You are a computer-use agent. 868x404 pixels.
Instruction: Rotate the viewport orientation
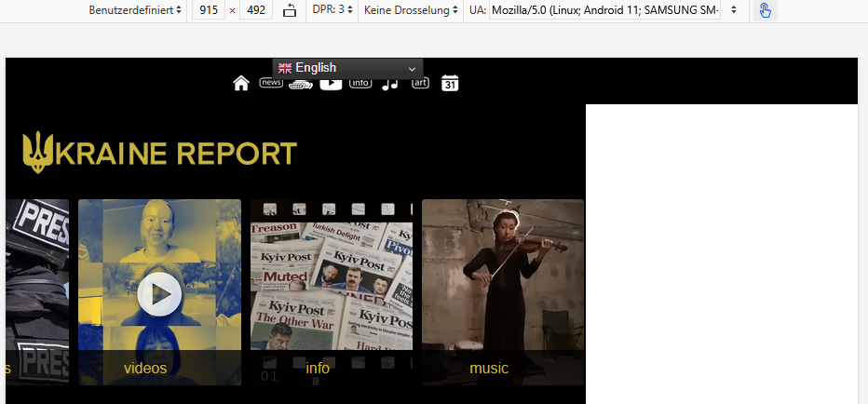click(x=290, y=10)
